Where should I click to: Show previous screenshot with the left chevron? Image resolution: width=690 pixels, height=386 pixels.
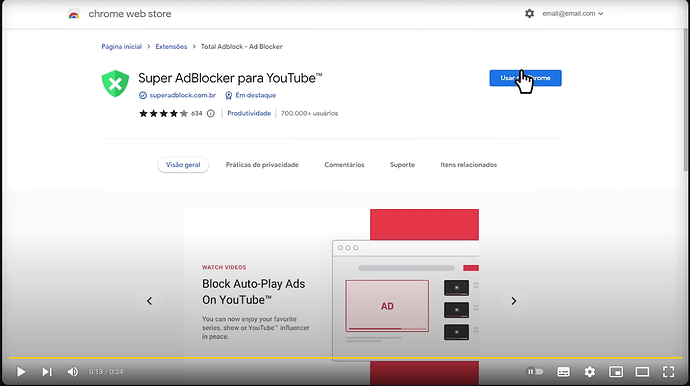point(150,301)
